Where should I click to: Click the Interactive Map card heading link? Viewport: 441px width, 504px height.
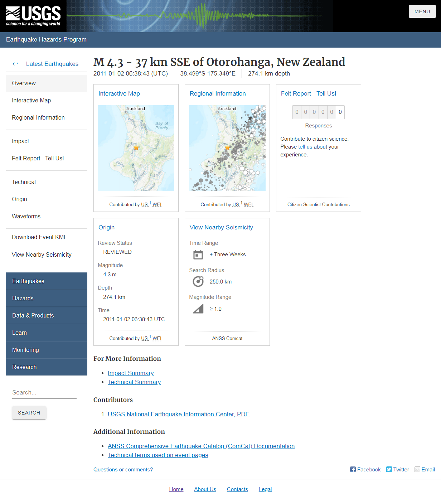click(119, 93)
